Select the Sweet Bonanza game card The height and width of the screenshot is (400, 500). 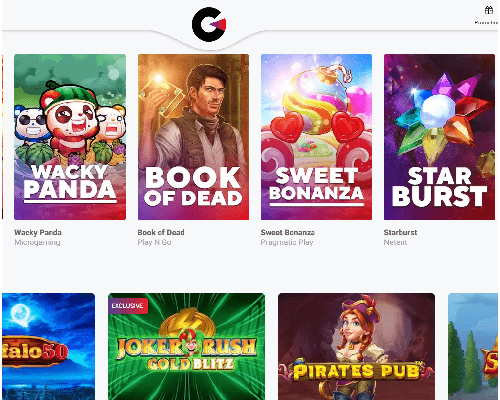coord(316,137)
